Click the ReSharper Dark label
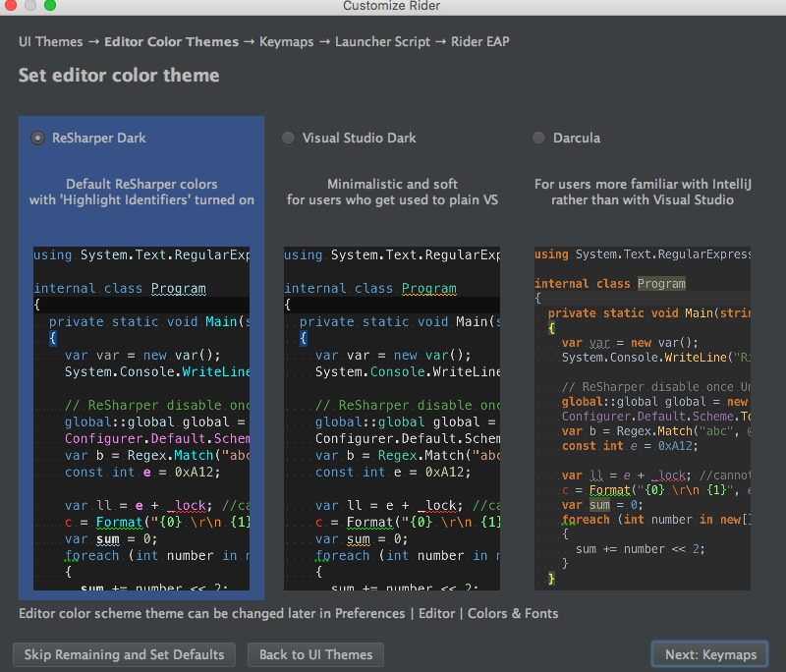Viewport: 786px width, 672px height. click(x=99, y=138)
